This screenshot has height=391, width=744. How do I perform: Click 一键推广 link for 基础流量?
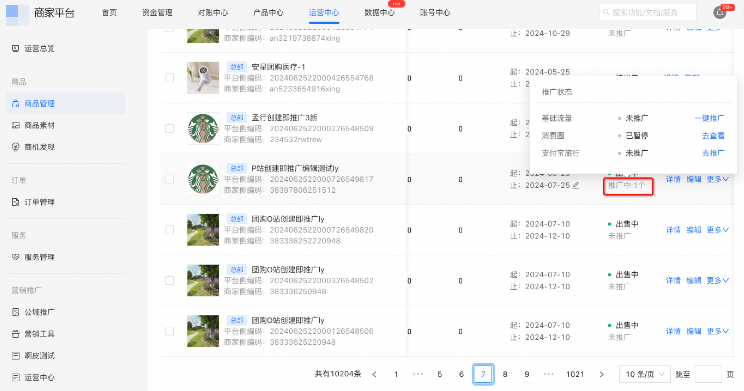coord(709,118)
